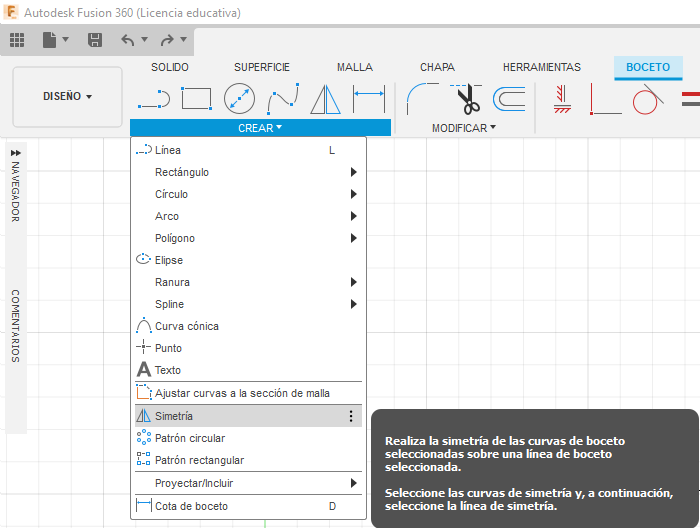This screenshot has width=700, height=528.
Task: Open file icon dropdown arrow
Action: pos(66,39)
